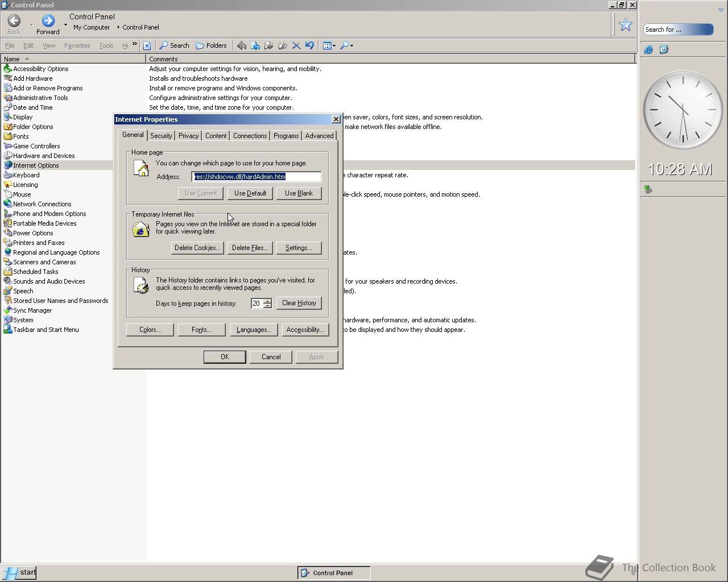
Task: Open the sidebar dropdown arrow at top right
Action: [721, 10]
